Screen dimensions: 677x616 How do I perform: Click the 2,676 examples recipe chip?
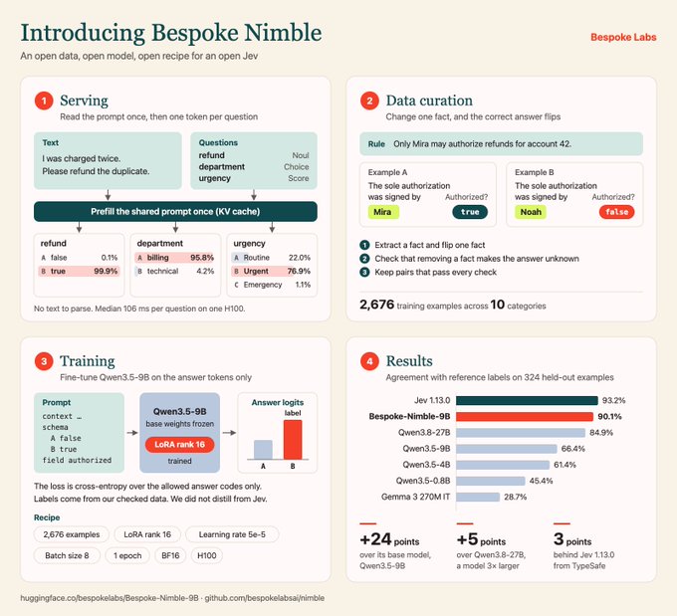coord(72,534)
